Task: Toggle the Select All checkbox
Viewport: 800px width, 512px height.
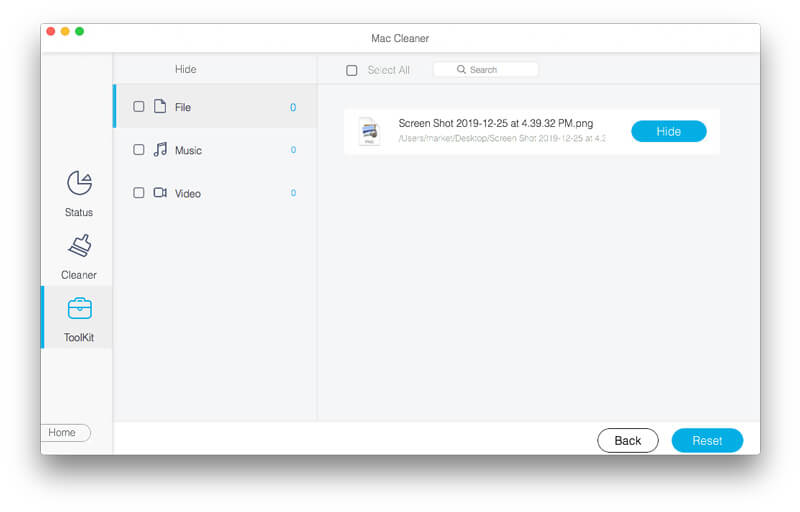Action: point(351,70)
